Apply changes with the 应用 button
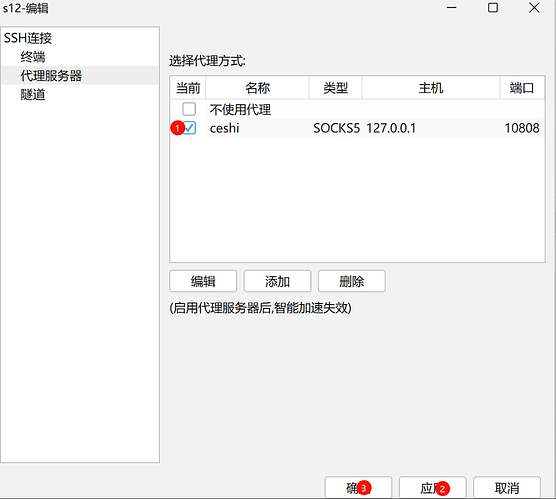The image size is (556, 499). click(x=433, y=488)
